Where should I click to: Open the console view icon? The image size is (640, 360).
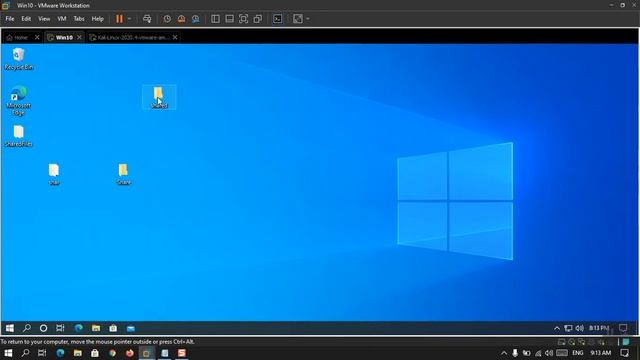pos(278,19)
